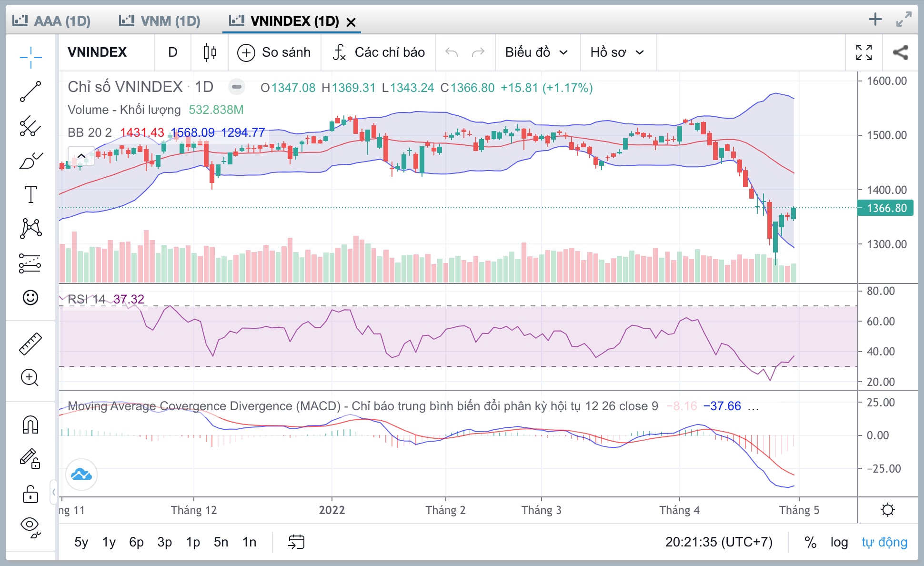Open Các chỉ báo indicators dialog
Image resolution: width=924 pixels, height=566 pixels.
point(379,52)
